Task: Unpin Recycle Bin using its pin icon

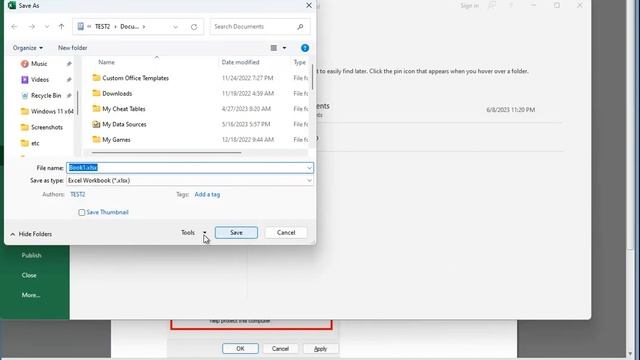Action: 69,96
